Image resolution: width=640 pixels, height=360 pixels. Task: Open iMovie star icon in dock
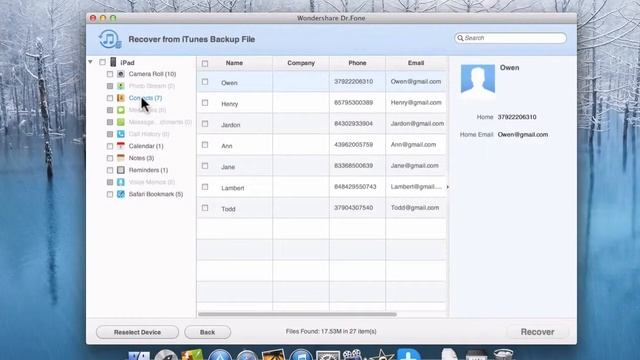382,355
